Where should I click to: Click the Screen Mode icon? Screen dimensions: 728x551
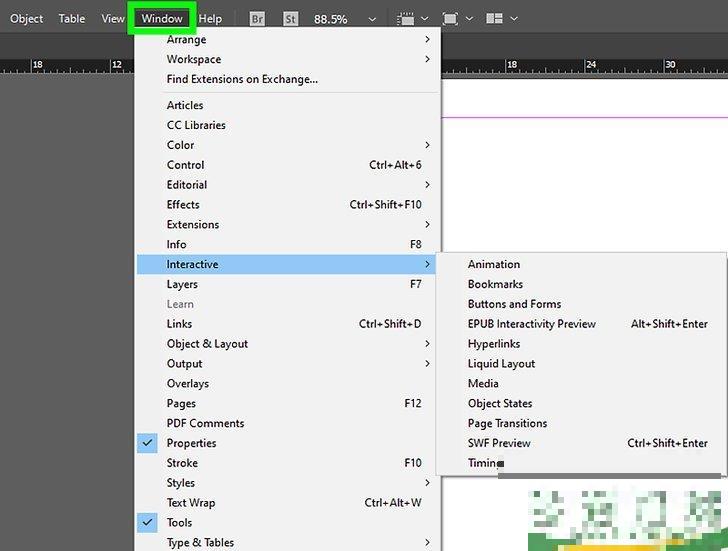point(450,19)
